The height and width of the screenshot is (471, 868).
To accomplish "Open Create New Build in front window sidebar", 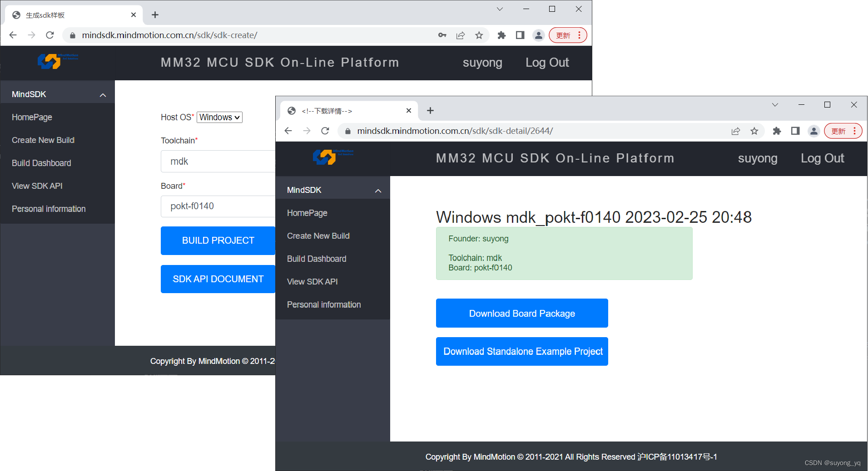I will pyautogui.click(x=318, y=236).
